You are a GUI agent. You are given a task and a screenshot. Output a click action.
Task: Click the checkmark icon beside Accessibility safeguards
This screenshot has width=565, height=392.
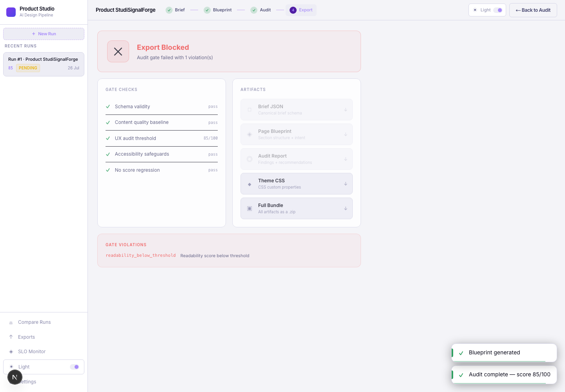point(108,154)
